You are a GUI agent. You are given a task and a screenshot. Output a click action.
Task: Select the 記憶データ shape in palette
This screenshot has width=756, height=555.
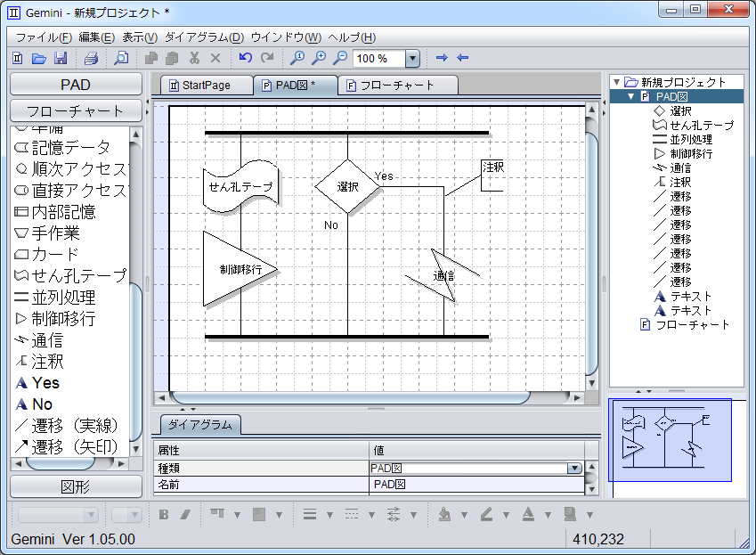[62, 148]
